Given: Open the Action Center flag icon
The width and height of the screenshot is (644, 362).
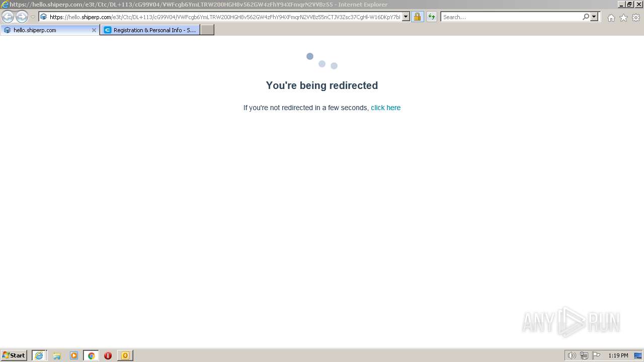Looking at the screenshot, I should click(596, 355).
